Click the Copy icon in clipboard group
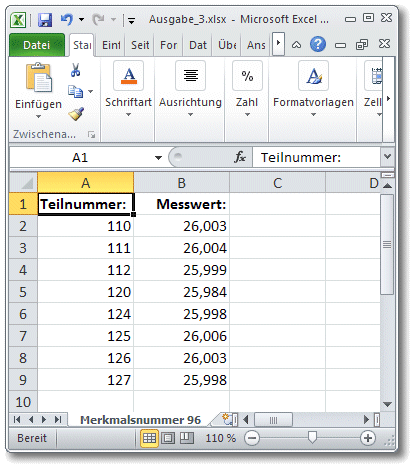414x468 pixels. 75,92
